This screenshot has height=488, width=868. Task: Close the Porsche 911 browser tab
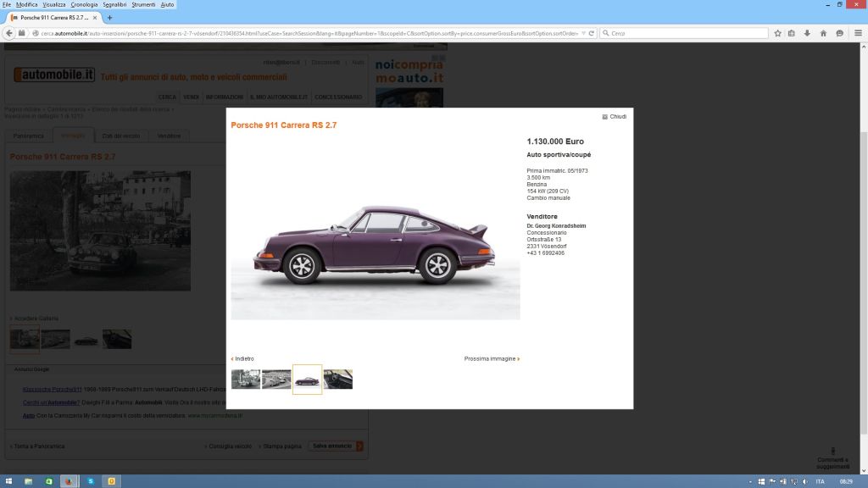pos(95,18)
